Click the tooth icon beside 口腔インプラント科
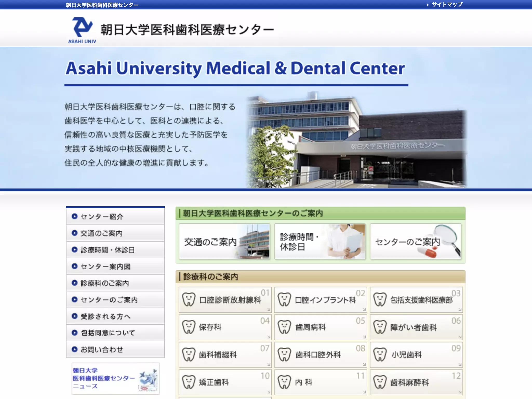 [284, 300]
